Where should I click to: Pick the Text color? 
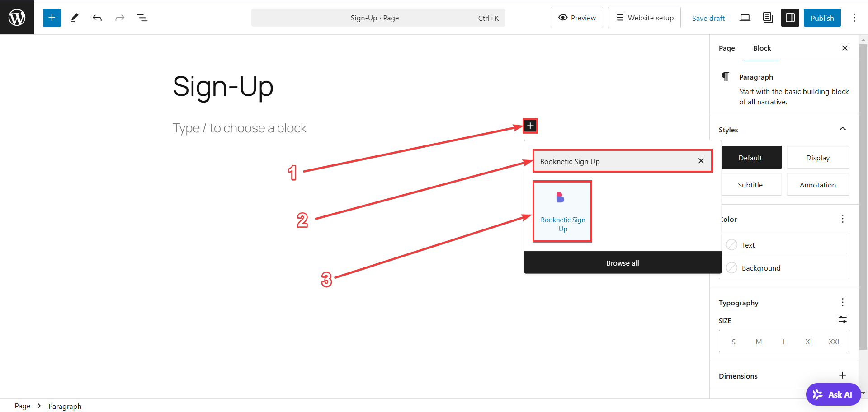(x=785, y=245)
